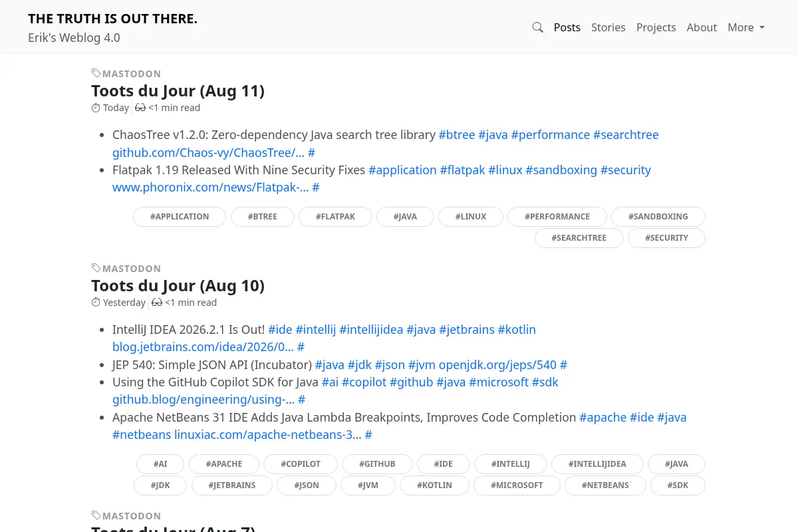Viewport: 798px width, 532px height.
Task: Open post Toots du Jour (Aug 11)
Action: pos(178,91)
